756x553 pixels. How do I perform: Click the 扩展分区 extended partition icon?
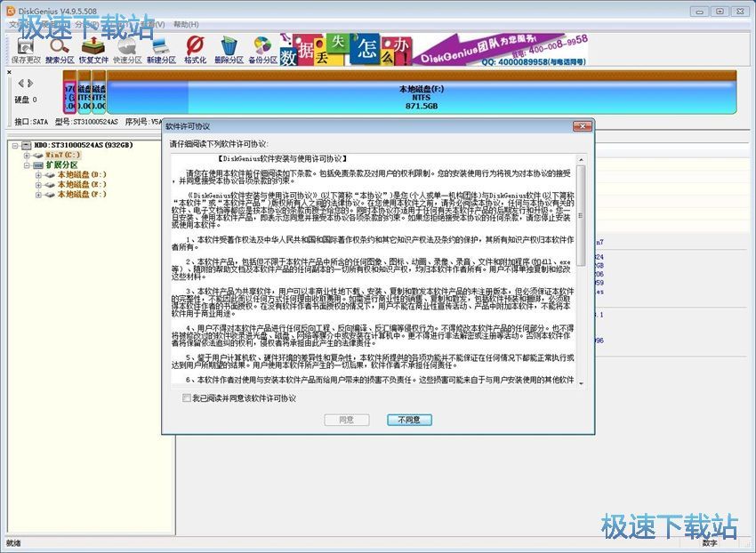(38, 165)
